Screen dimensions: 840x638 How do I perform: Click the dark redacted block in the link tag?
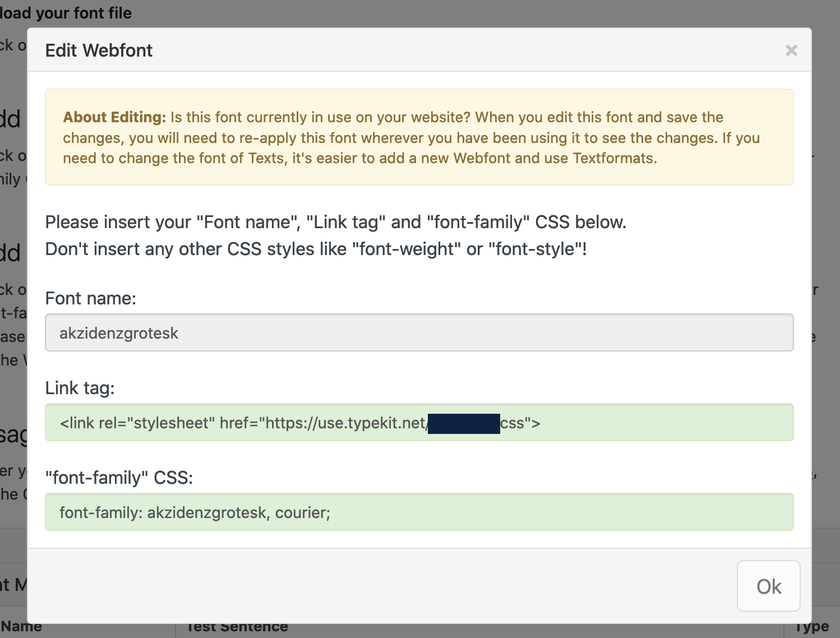point(464,423)
